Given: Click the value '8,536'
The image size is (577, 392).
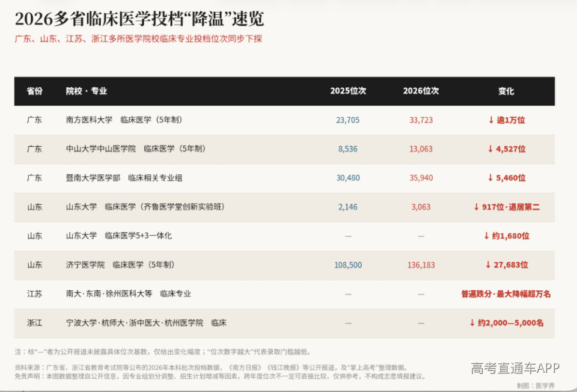Looking at the screenshot, I should (348, 149).
